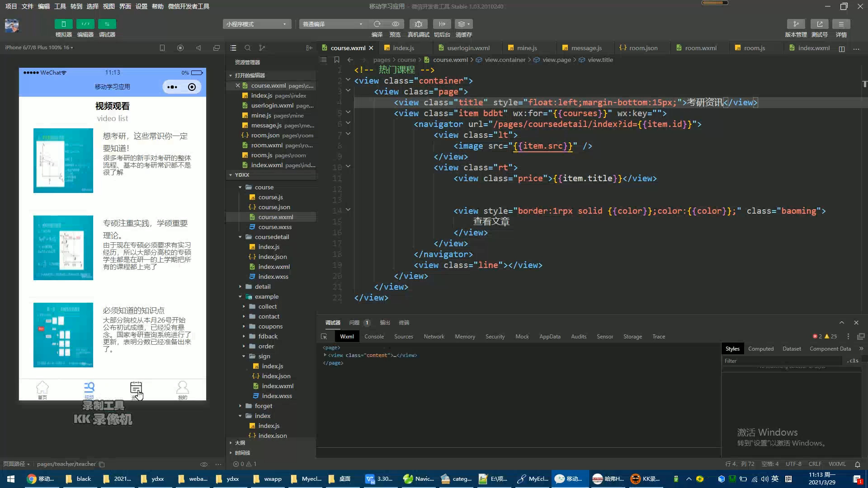Open version management (版本管理) icon
The width and height of the screenshot is (868, 488).
(796, 24)
